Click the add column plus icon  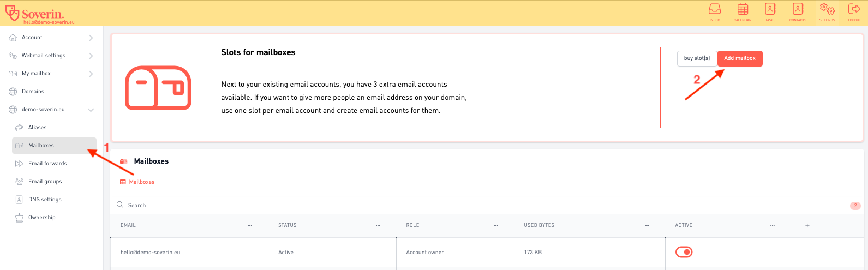[x=807, y=225]
